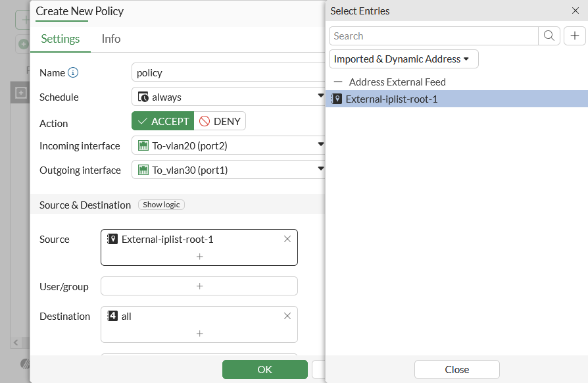Switch to the Info tab
Viewport: 588px width, 383px height.
pyautogui.click(x=111, y=39)
